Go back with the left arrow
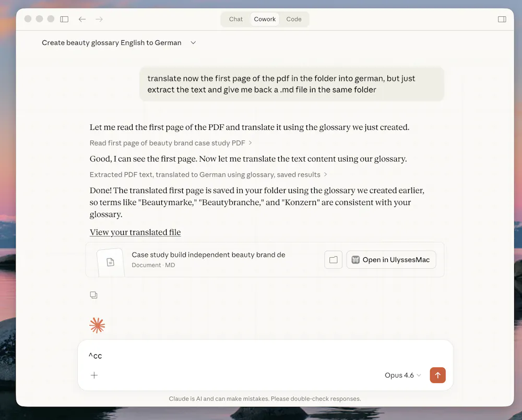The image size is (522, 420). coord(82,19)
